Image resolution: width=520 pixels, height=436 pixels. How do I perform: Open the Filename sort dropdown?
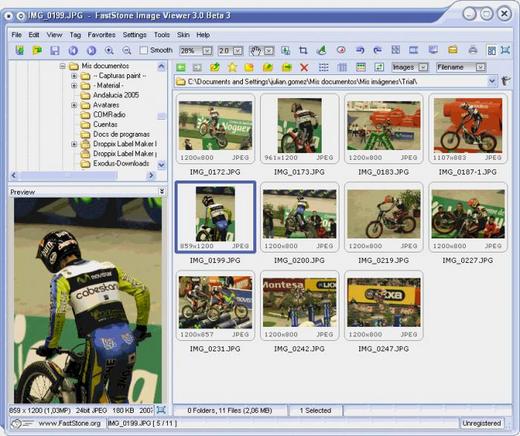pos(480,67)
